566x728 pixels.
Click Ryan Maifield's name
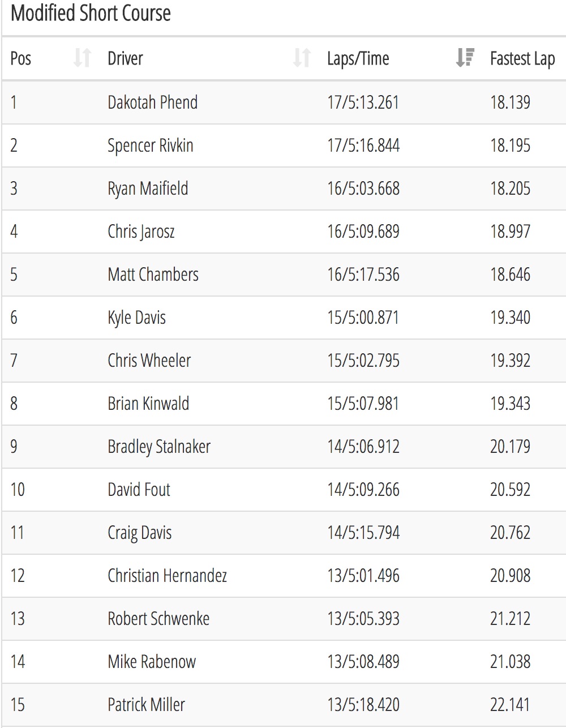148,189
